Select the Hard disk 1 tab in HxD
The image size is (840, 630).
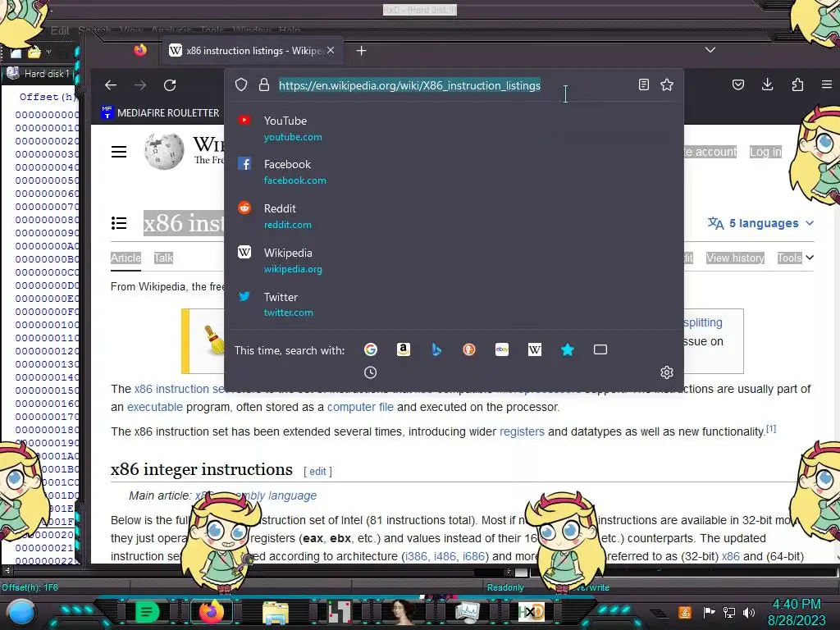click(x=40, y=73)
